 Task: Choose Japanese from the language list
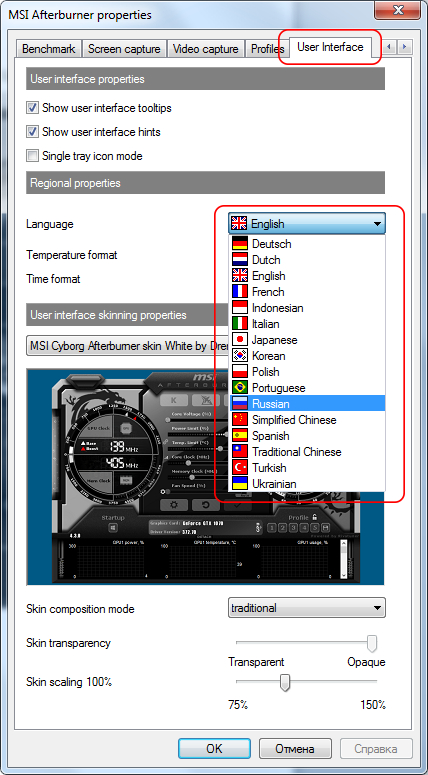coord(307,340)
